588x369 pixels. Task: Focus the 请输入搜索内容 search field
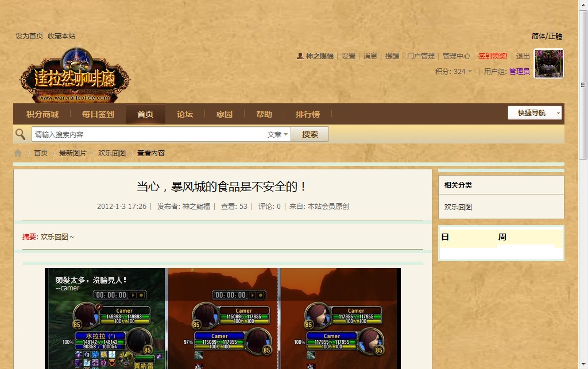tap(148, 134)
